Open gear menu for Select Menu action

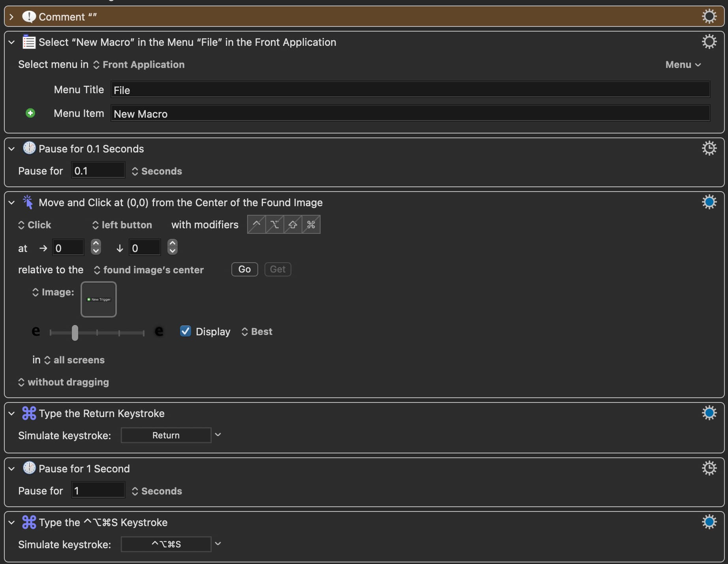(x=709, y=42)
